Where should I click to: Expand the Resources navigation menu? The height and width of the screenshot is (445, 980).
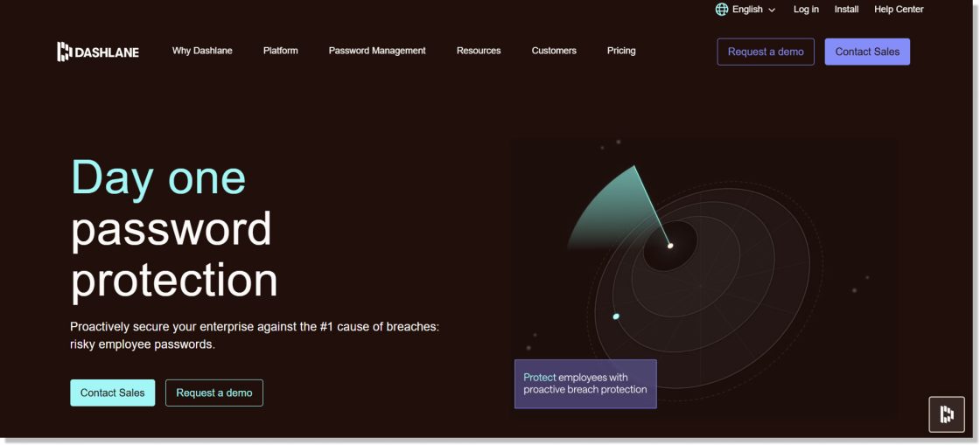[479, 51]
